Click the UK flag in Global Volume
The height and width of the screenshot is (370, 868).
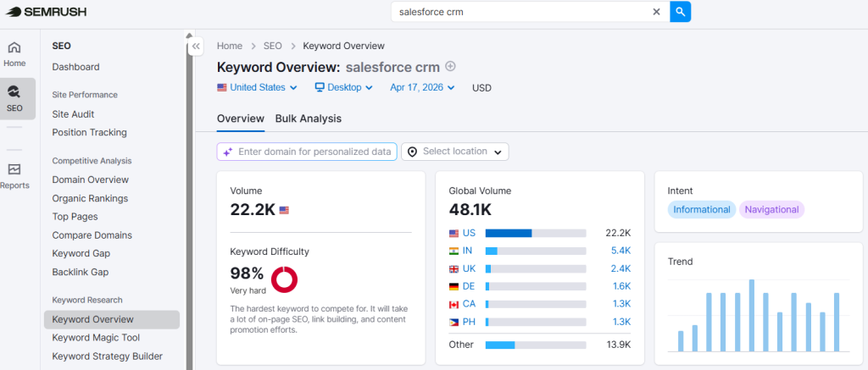pos(454,268)
